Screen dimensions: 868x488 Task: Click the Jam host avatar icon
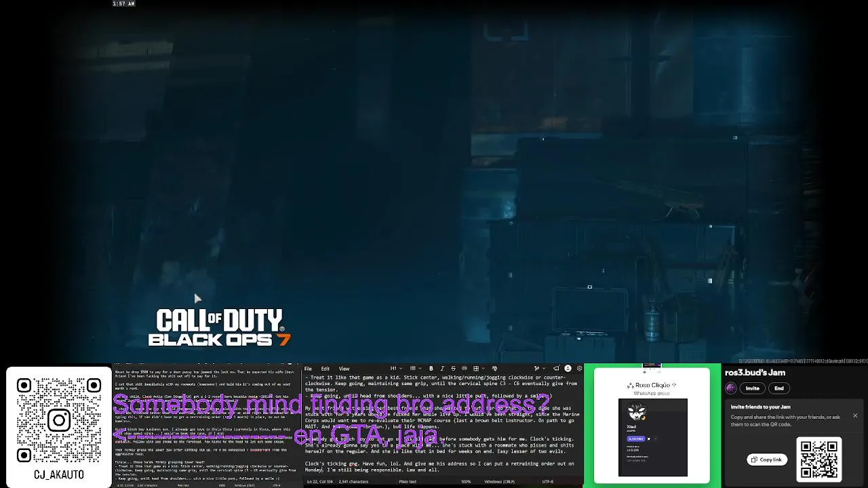click(x=731, y=388)
